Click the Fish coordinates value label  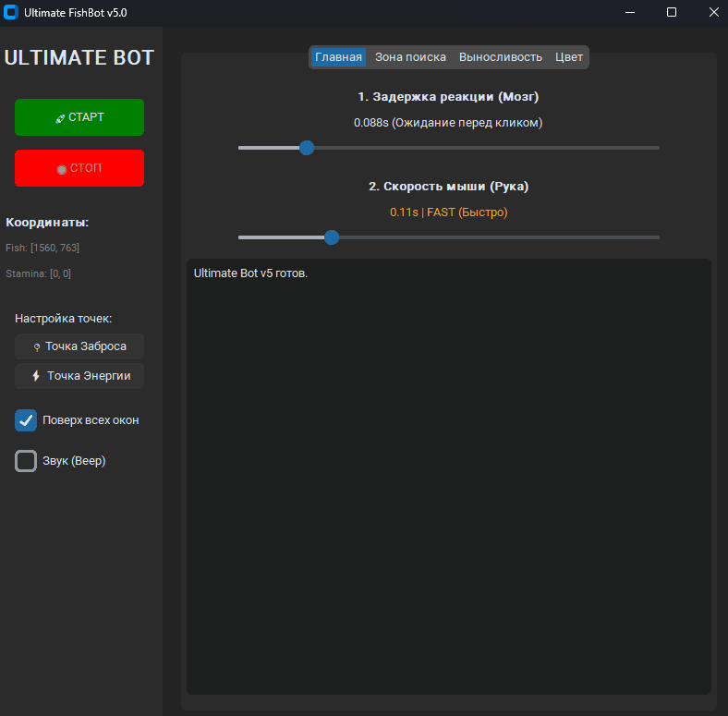pyautogui.click(x=42, y=248)
